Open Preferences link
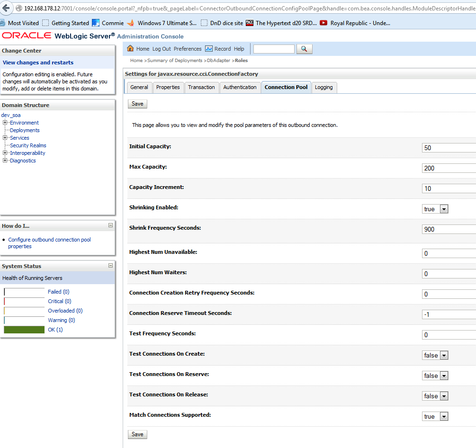 click(187, 49)
